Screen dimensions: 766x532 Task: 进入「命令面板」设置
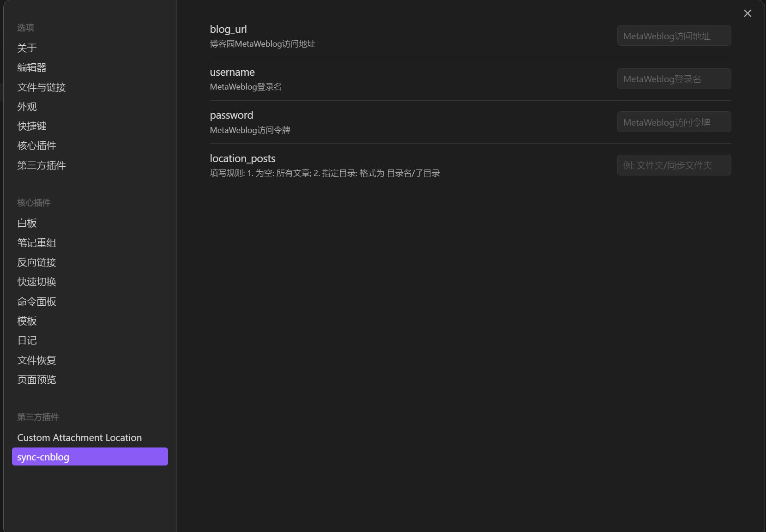36,302
